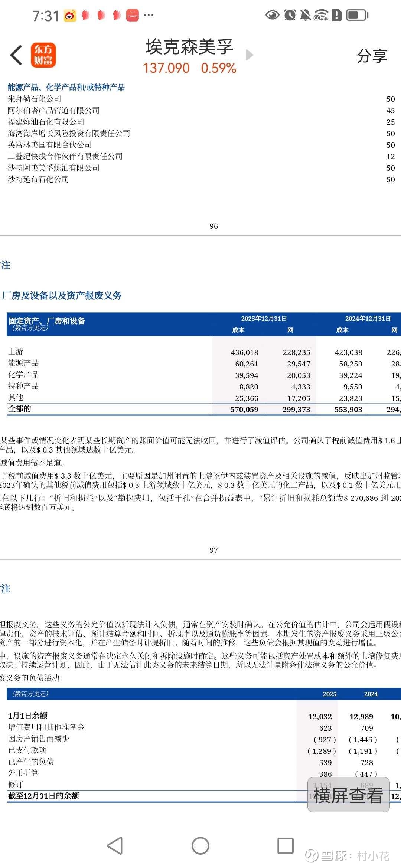Tap the Weibo notification icon in status bar
401x868 pixels.
[70, 15]
